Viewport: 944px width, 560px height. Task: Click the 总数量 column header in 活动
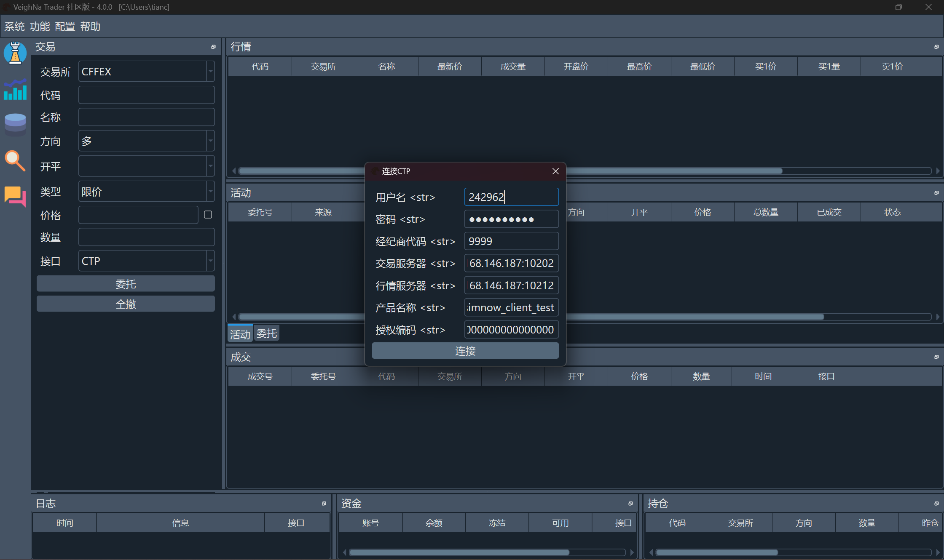click(766, 212)
